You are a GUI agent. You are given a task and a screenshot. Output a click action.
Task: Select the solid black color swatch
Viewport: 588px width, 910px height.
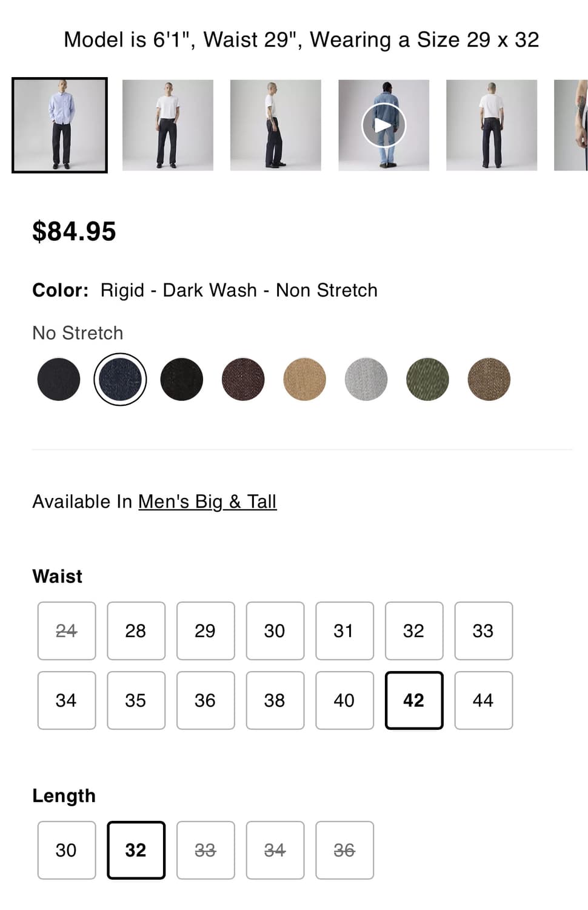tap(181, 379)
